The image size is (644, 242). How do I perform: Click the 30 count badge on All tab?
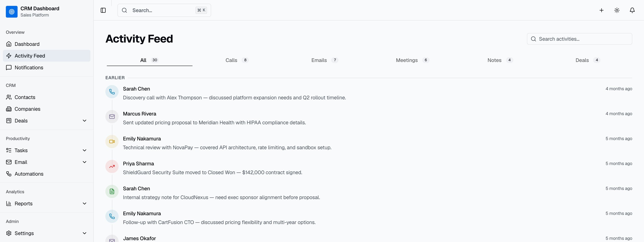coord(155,60)
